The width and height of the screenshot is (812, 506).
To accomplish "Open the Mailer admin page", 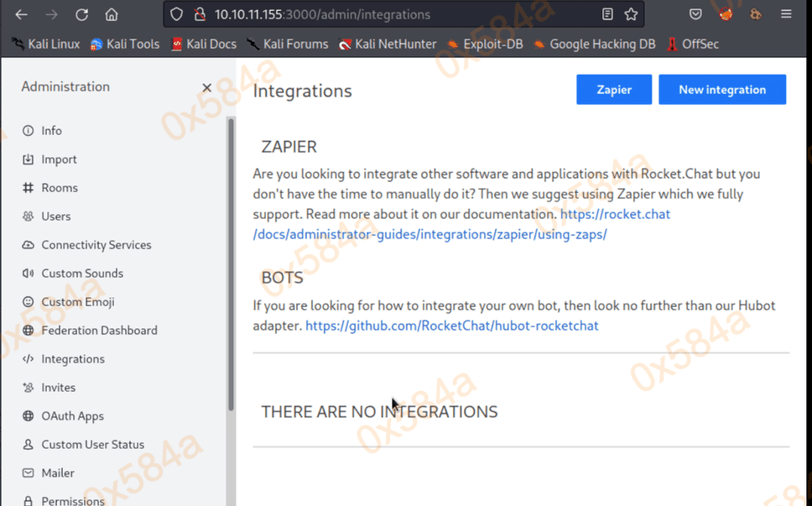I will point(58,473).
